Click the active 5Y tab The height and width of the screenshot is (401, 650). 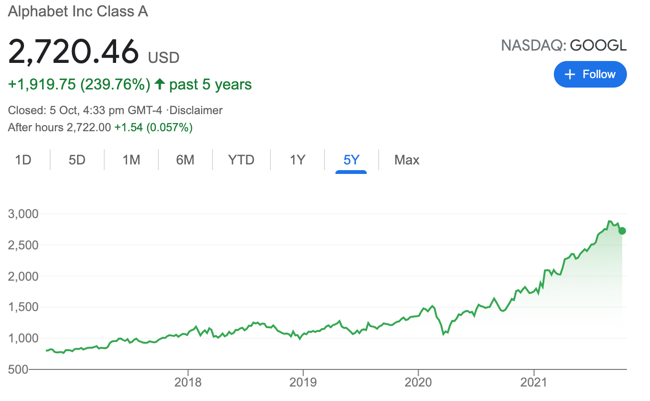[351, 160]
